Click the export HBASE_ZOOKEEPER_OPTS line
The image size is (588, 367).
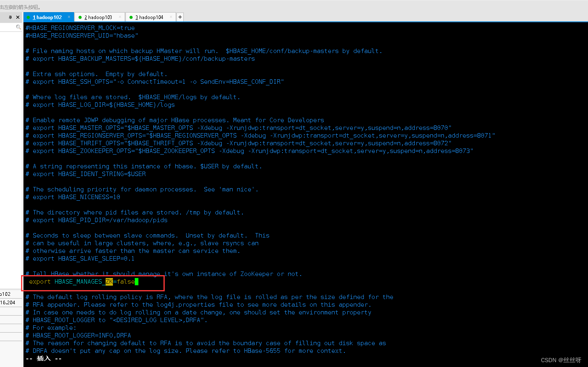pos(249,151)
